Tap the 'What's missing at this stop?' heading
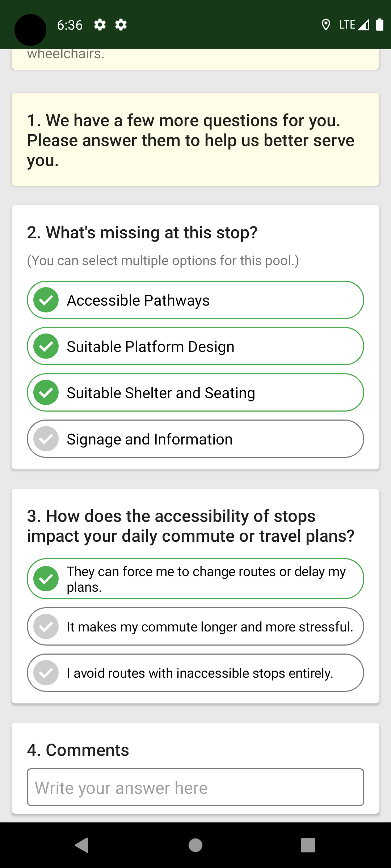Image resolution: width=391 pixels, height=868 pixels. click(x=142, y=233)
